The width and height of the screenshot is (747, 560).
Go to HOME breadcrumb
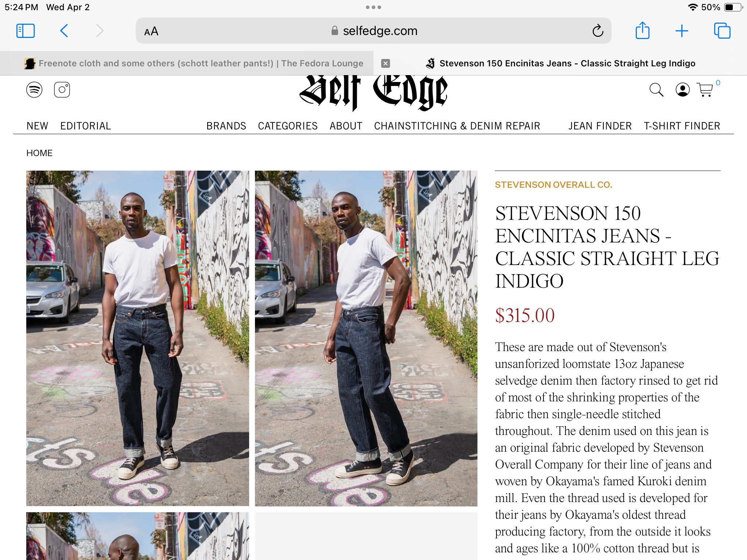click(x=39, y=153)
